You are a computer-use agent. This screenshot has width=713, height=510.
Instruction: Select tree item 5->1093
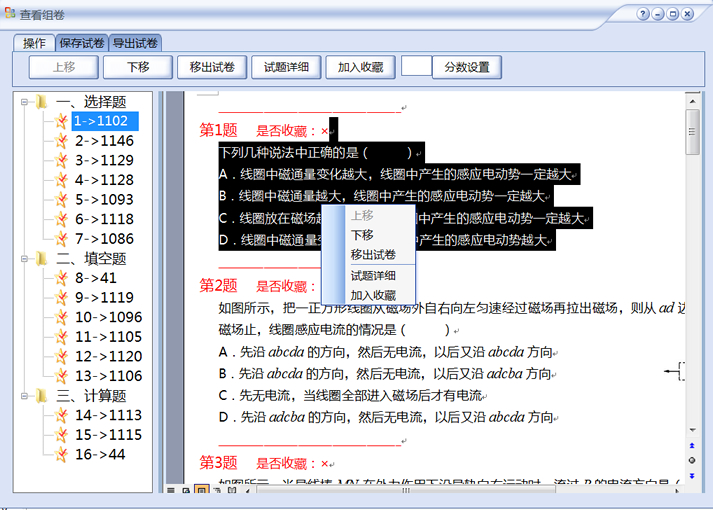coord(104,199)
